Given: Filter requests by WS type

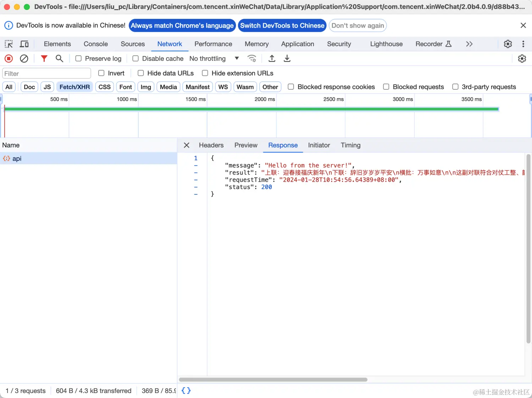Looking at the screenshot, I should (223, 87).
